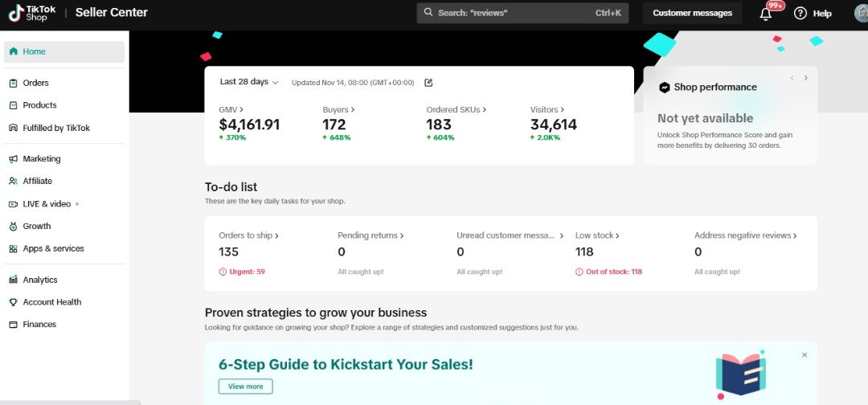Screen dimensions: 868x405
Task: Expand GMV details chevron
Action: (x=242, y=109)
